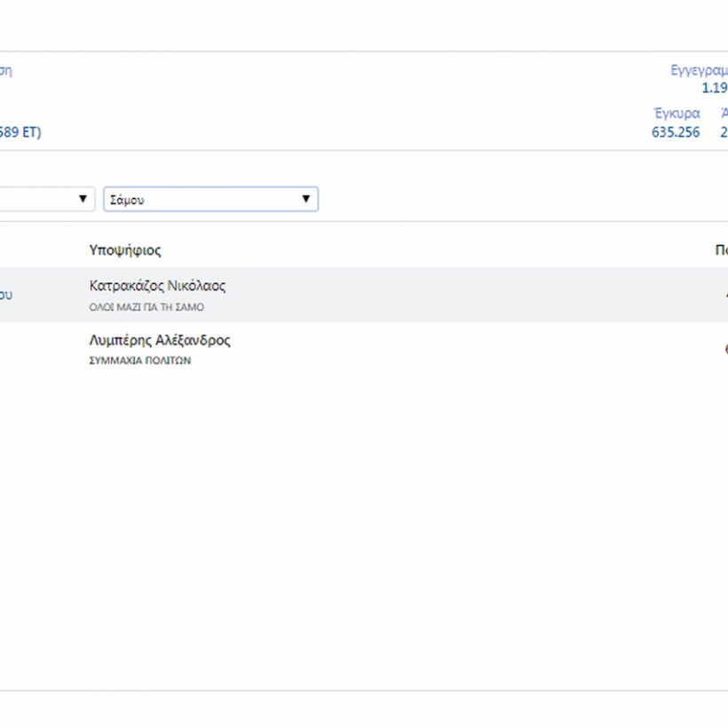
Task: Click the blue link in Κατρακάζος row
Action: [x=6, y=295]
